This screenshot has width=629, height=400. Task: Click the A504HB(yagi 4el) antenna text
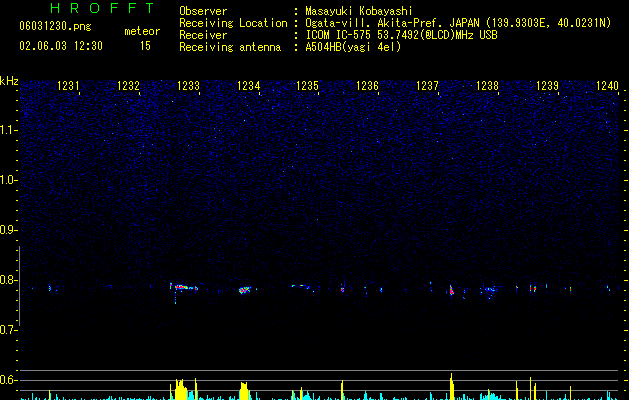[x=353, y=47]
